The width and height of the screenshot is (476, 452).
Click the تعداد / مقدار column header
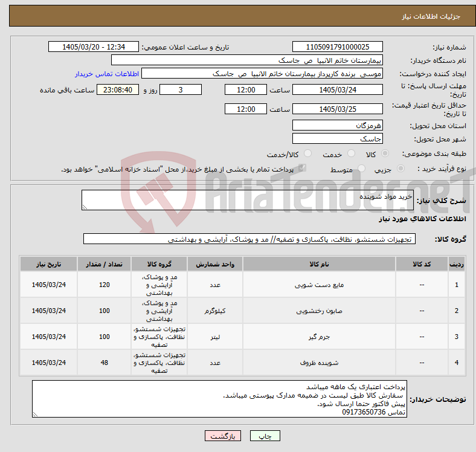pos(104,264)
